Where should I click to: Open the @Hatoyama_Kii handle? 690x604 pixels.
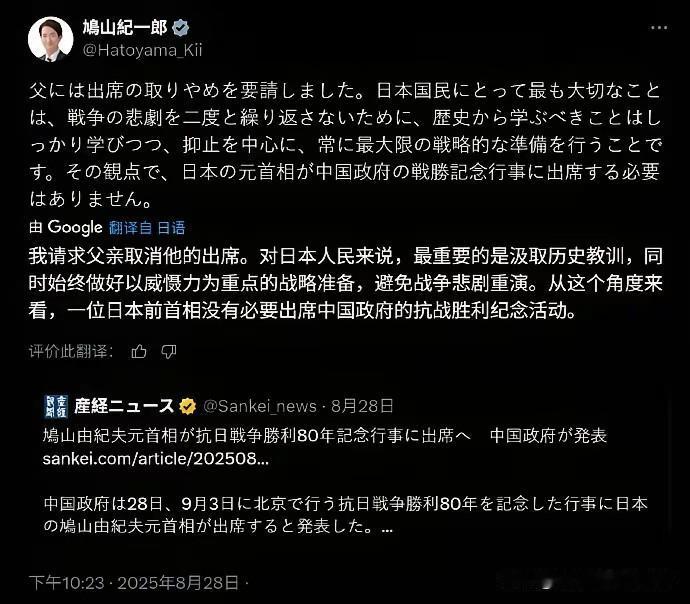(x=143, y=50)
